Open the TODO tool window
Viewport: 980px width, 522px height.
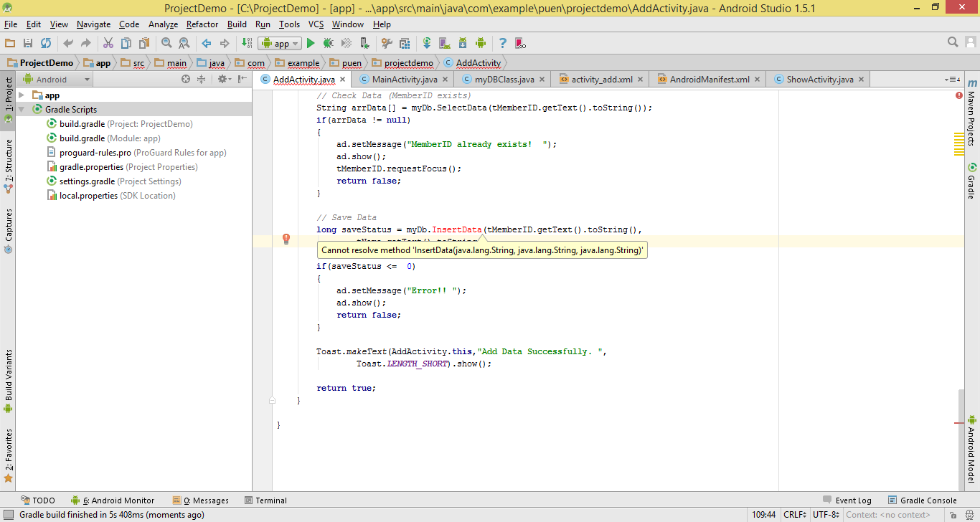[x=38, y=500]
